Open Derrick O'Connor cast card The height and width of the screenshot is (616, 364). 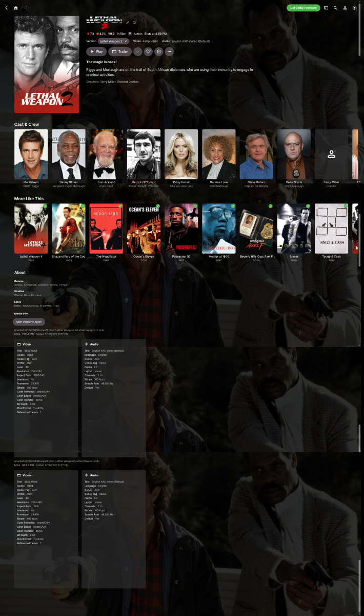pos(144,154)
